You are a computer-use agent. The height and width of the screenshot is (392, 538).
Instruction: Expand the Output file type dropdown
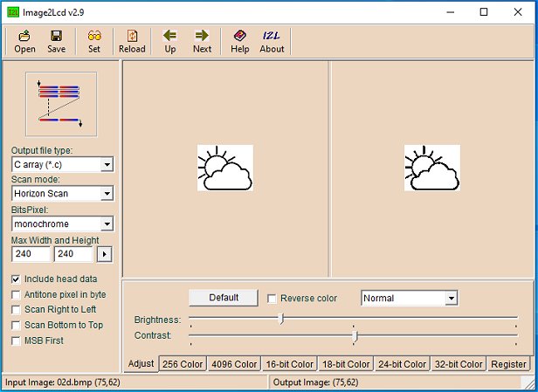(107, 165)
